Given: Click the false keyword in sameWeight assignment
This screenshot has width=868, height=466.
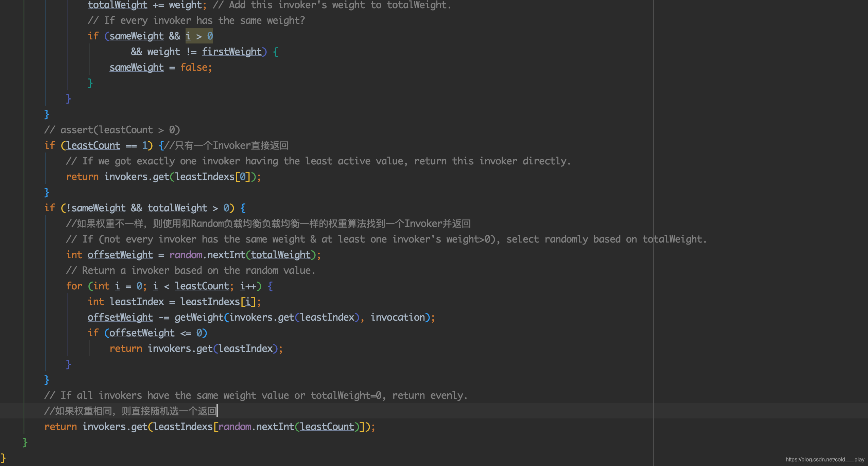Looking at the screenshot, I should pyautogui.click(x=194, y=67).
